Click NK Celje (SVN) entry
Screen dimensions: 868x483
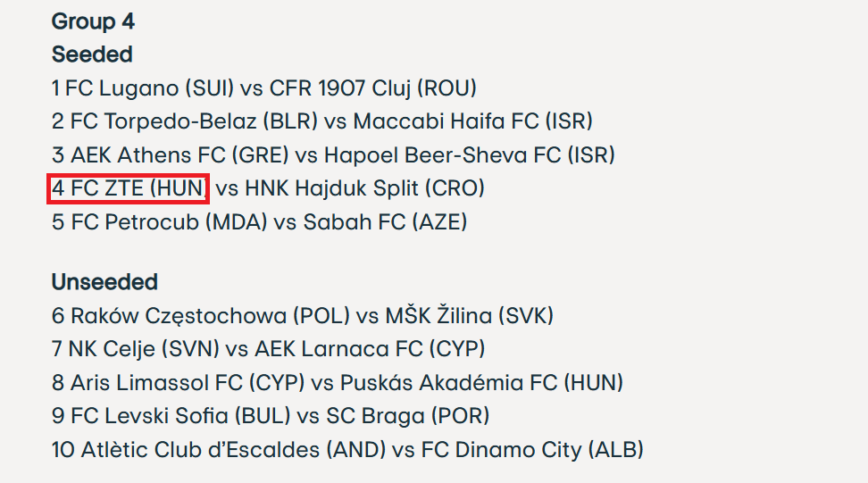tap(144, 349)
